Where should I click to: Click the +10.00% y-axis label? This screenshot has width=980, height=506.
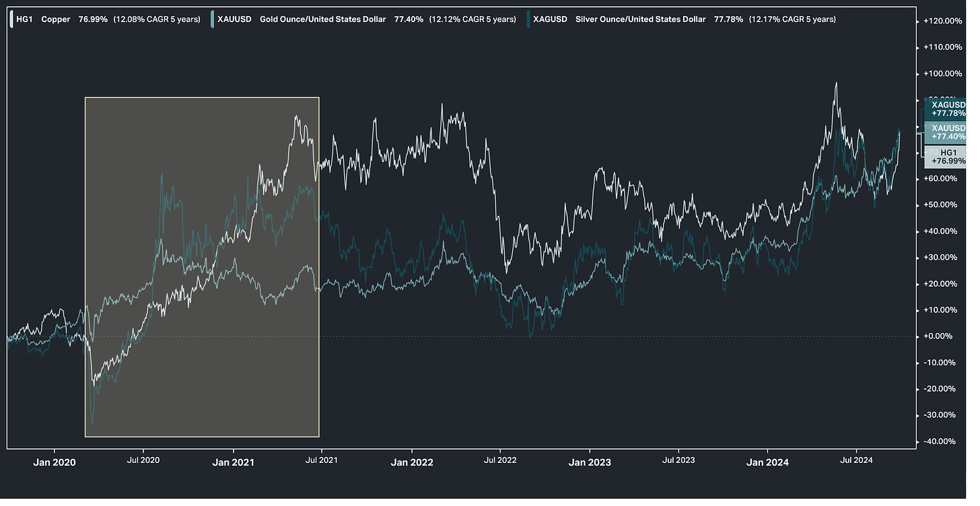coord(940,310)
